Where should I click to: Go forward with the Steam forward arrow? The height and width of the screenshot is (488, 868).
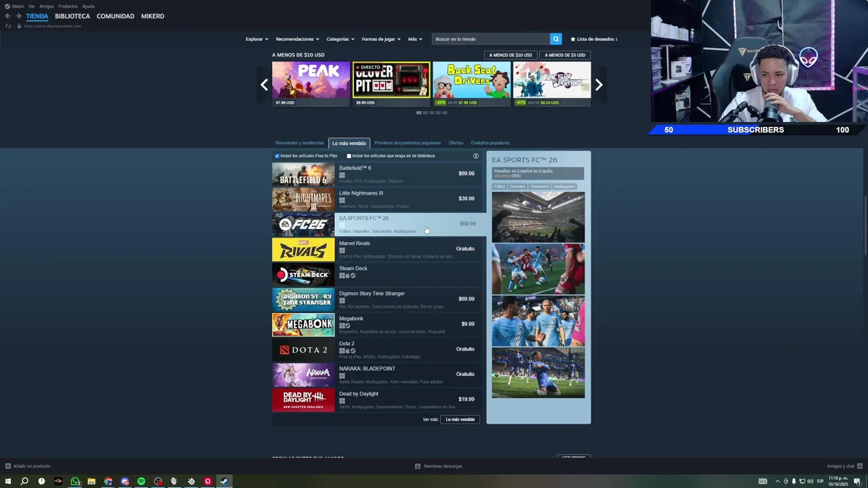(x=18, y=16)
